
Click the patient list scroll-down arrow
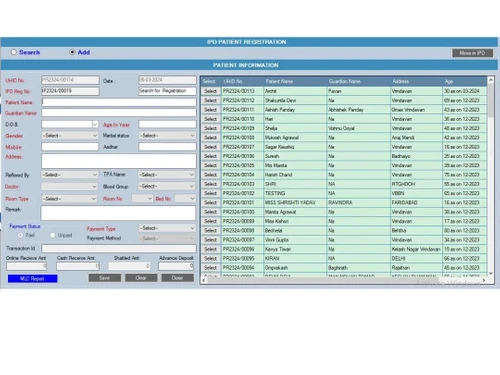pyautogui.click(x=491, y=273)
